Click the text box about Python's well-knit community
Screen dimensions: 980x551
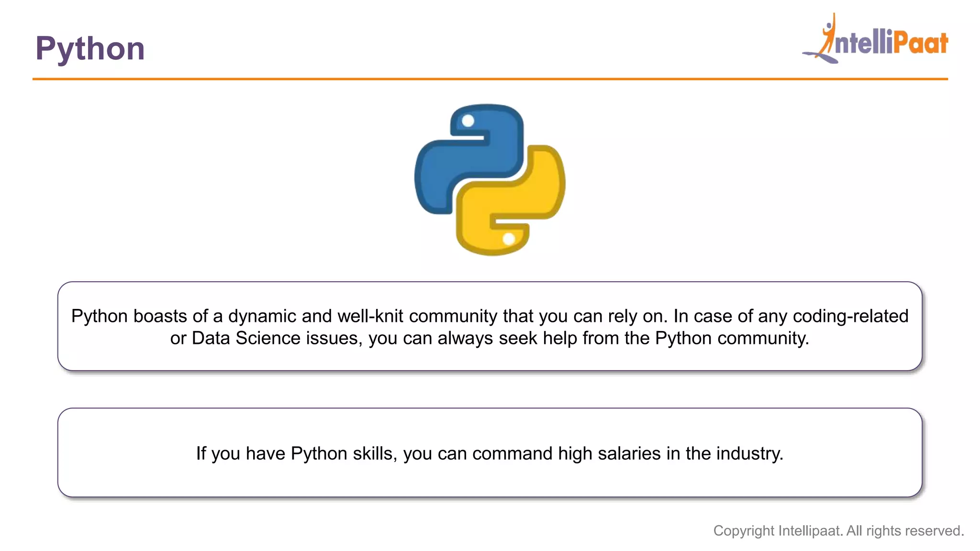(490, 326)
